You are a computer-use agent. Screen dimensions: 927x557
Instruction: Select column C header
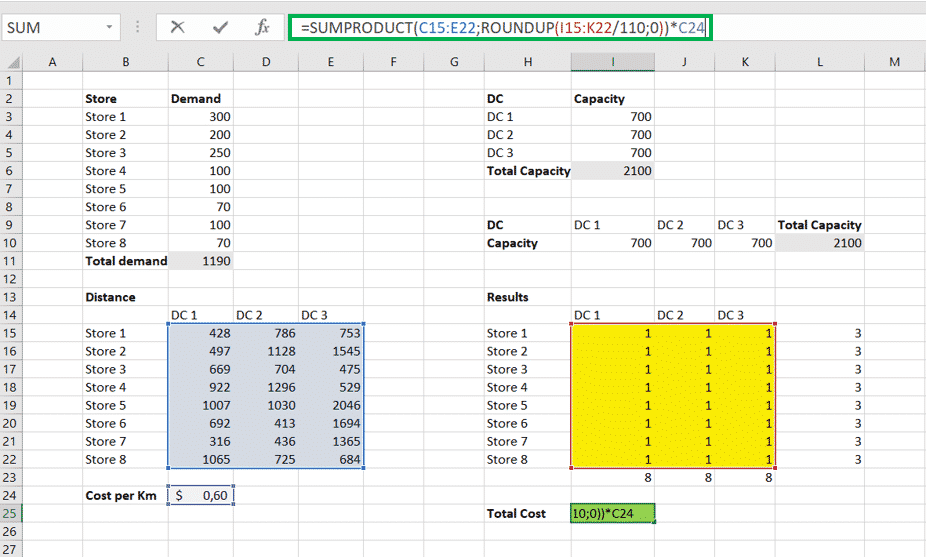pos(201,62)
